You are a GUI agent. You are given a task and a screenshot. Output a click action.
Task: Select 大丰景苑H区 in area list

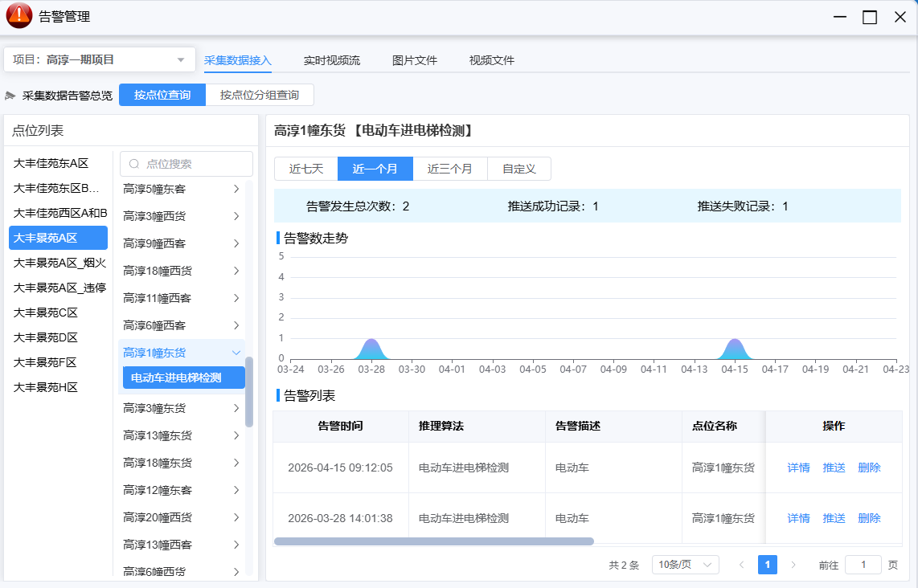(x=58, y=387)
